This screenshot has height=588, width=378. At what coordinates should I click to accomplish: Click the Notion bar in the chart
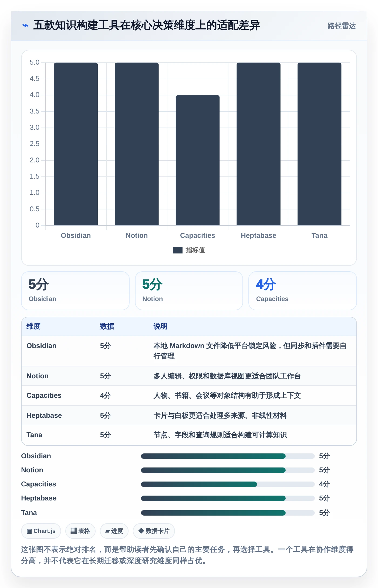click(x=137, y=144)
